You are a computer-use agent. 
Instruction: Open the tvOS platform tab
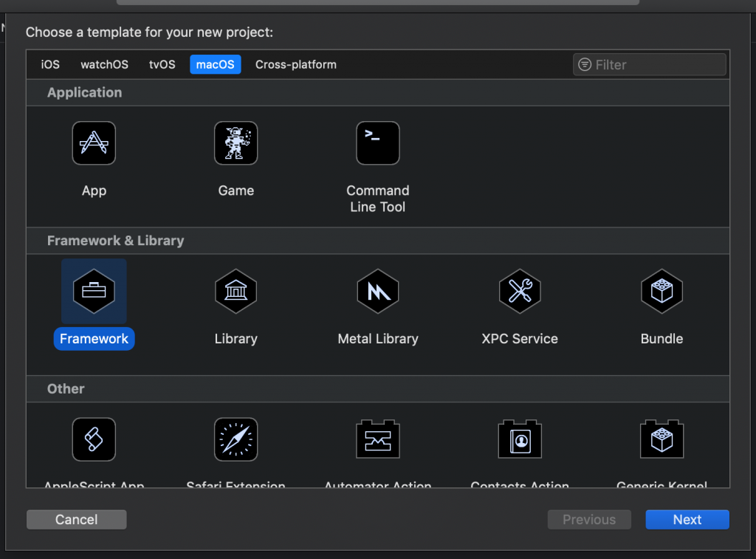162,65
